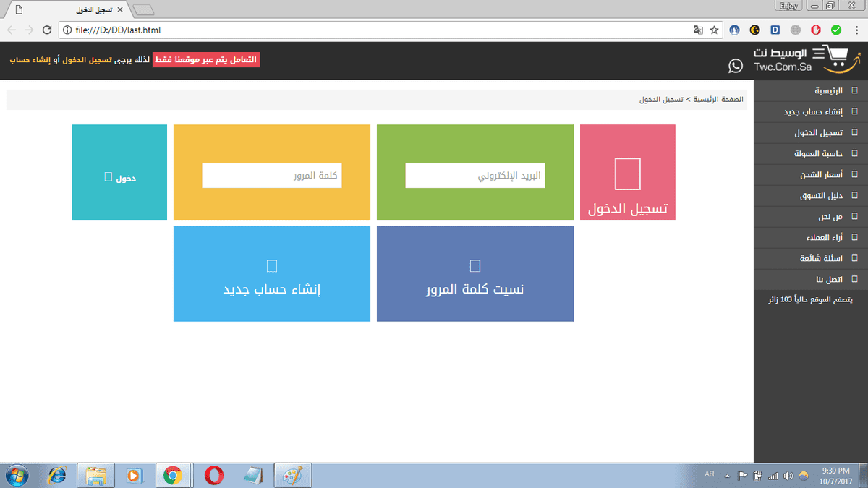Click الصفحة الرئيسية breadcrumb link

click(718, 100)
